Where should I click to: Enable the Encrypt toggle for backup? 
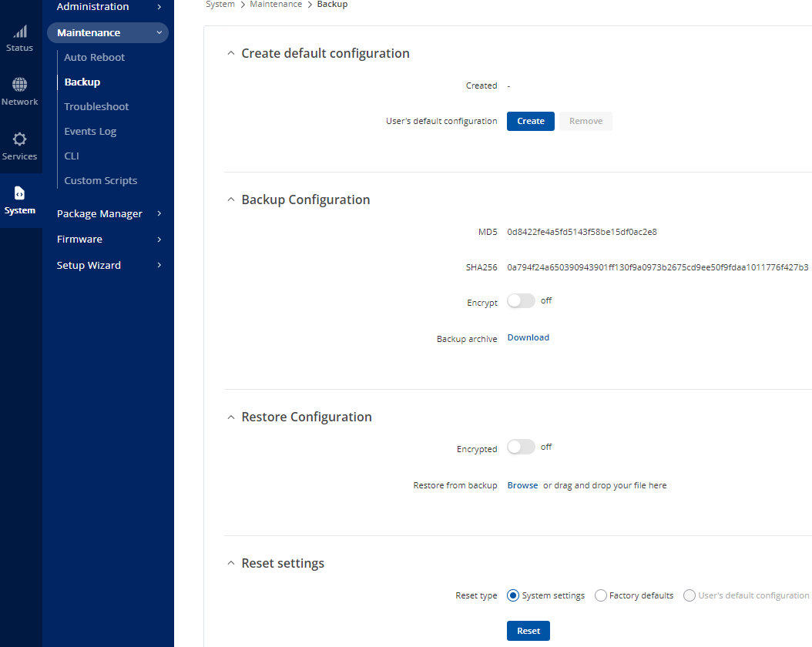(x=521, y=301)
